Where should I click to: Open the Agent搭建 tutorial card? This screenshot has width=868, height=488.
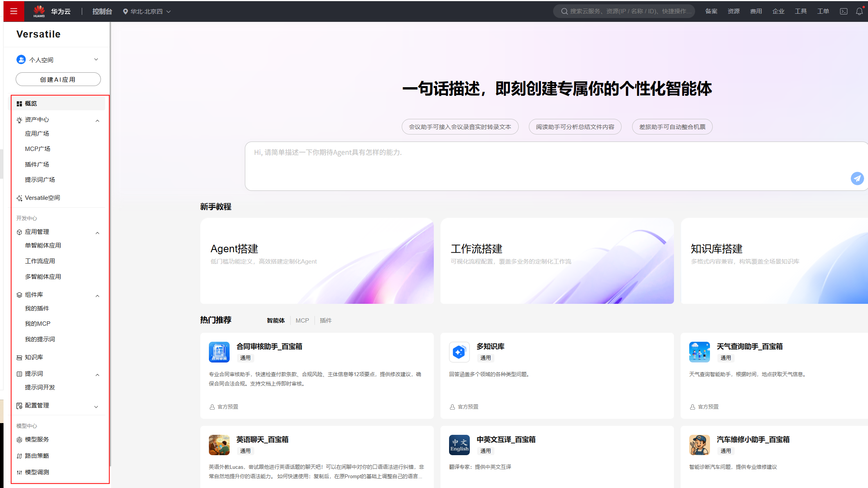[x=316, y=261]
